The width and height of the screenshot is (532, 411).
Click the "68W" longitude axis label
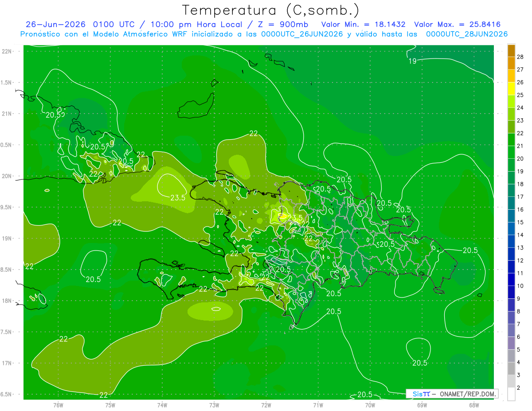[474, 405]
